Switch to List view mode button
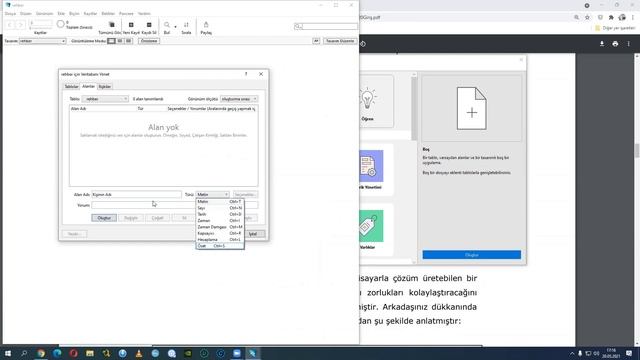Screen dimensions: 640x360 point(120,41)
